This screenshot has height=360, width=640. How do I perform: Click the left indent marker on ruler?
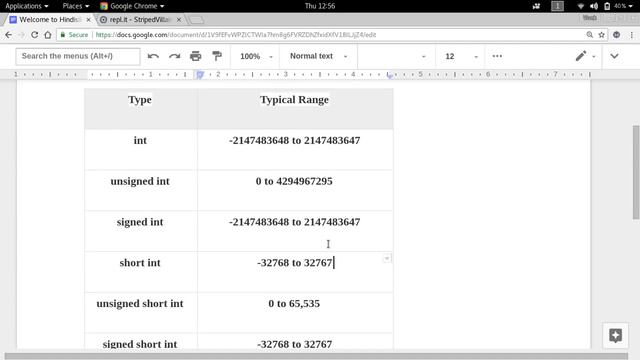pyautogui.click(x=200, y=75)
